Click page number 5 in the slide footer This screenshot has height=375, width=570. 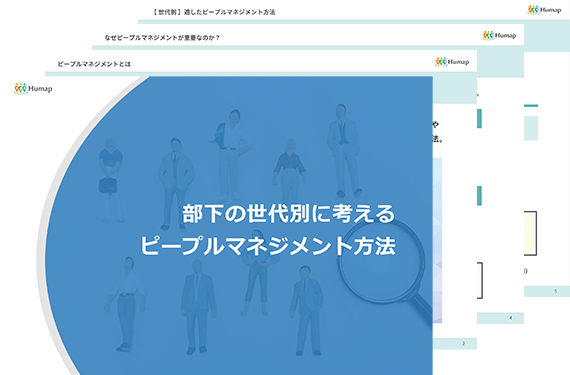[x=555, y=291]
